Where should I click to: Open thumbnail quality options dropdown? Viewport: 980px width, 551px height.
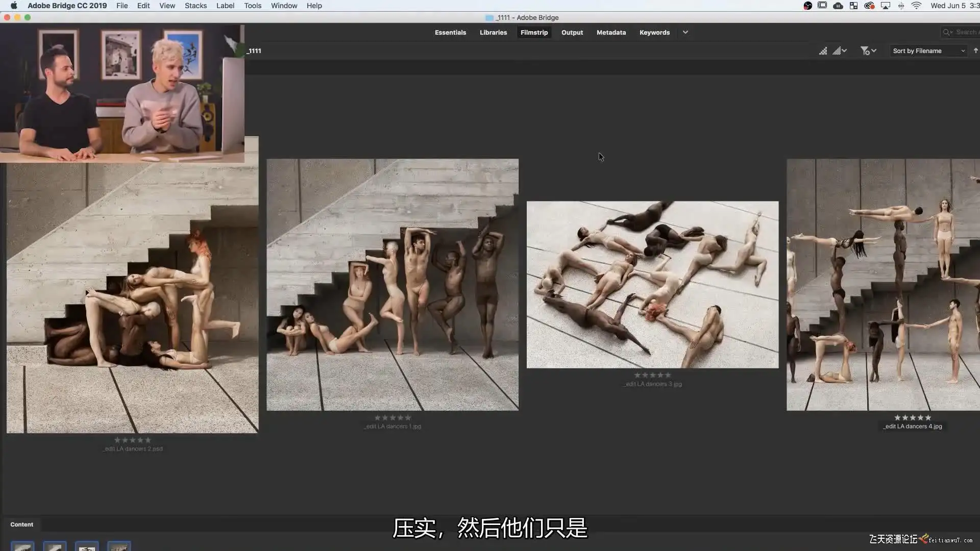(x=840, y=51)
